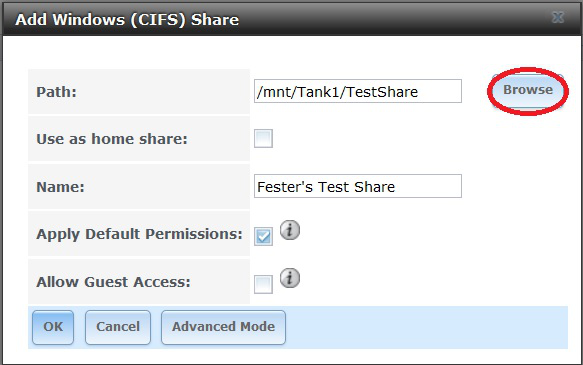Viewport: 583px width, 365px height.
Task: Open the Browse path chooser
Action: tap(528, 90)
